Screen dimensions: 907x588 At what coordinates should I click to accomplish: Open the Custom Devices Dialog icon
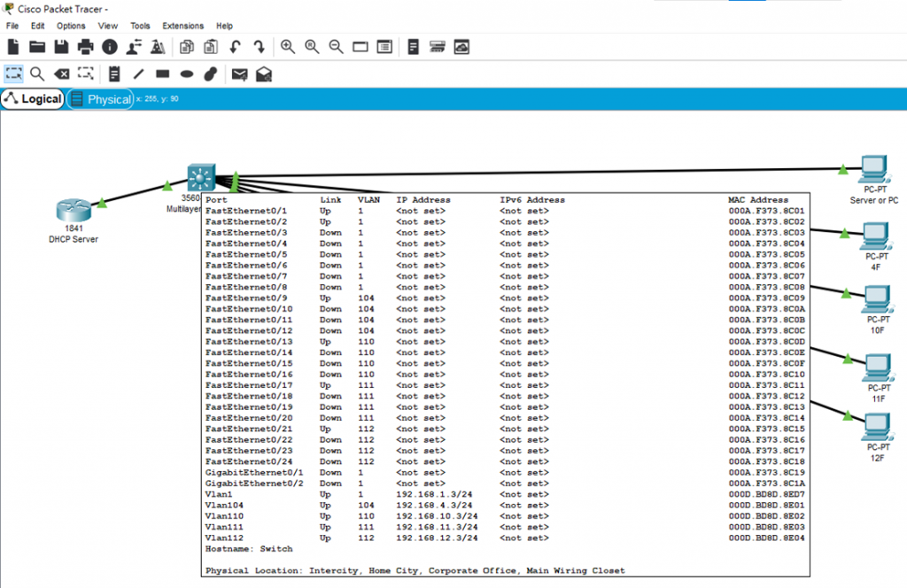[x=384, y=47]
